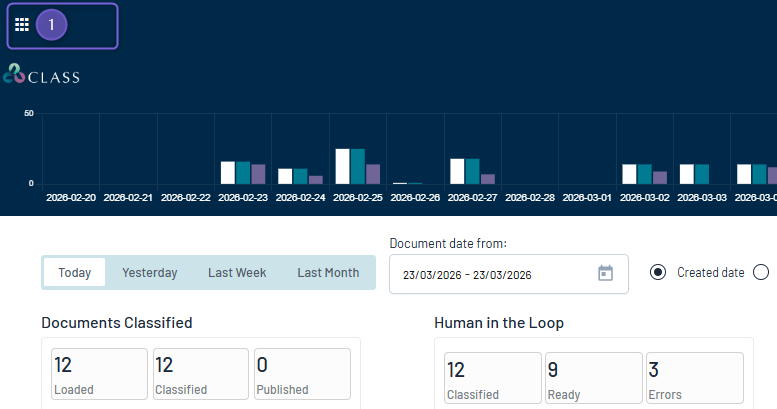Open the 12 Loaded documents card
This screenshot has height=409, width=777.
[99, 374]
